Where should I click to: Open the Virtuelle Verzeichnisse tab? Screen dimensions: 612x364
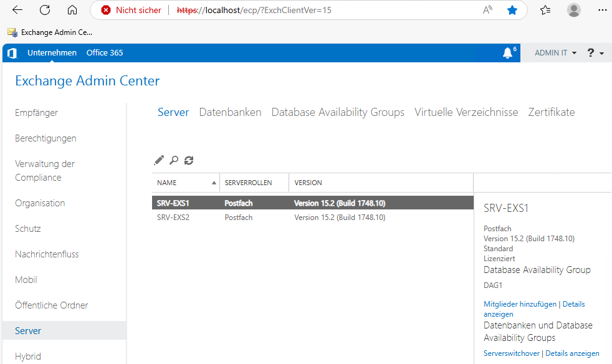coord(466,112)
